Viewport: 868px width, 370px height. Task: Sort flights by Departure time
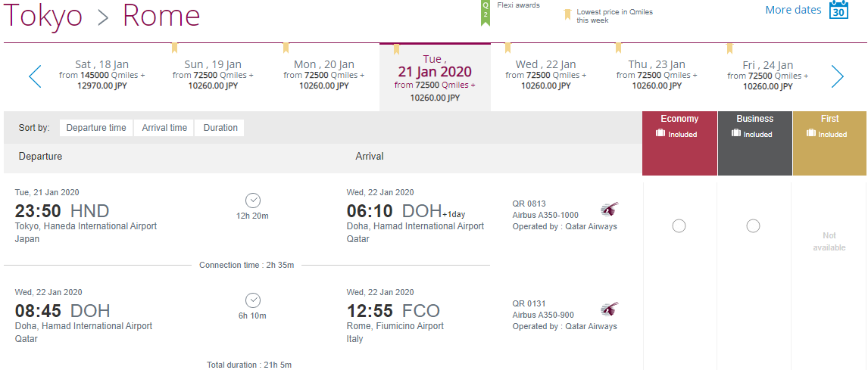point(96,128)
